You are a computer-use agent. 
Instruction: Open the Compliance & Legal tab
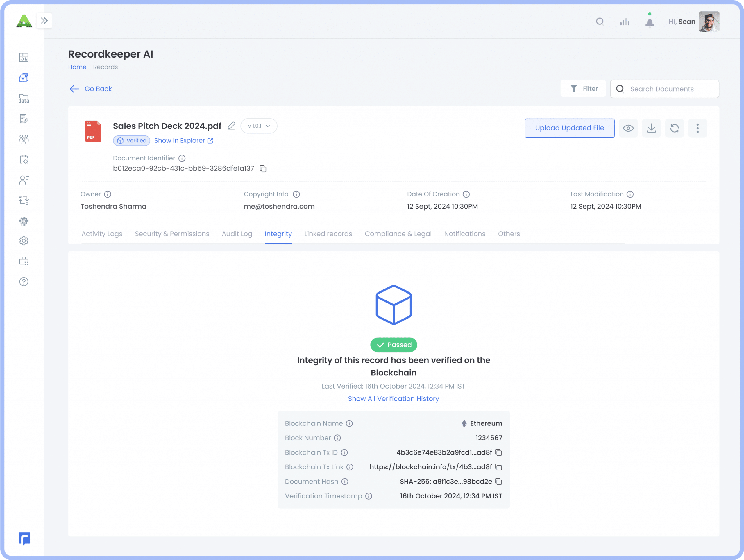coord(398,234)
